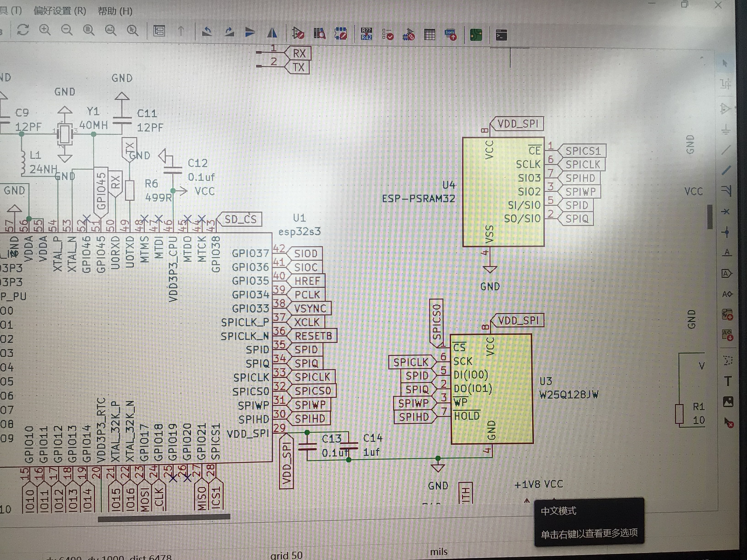Image resolution: width=747 pixels, height=560 pixels.
Task: Select the Place junction tool
Action: coord(726,232)
